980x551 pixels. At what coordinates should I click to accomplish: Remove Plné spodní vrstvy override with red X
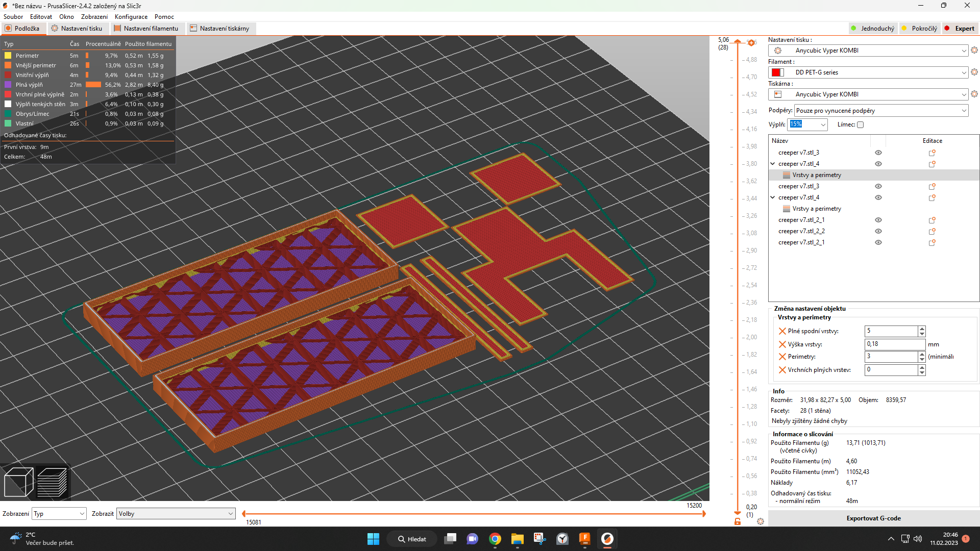(x=782, y=331)
